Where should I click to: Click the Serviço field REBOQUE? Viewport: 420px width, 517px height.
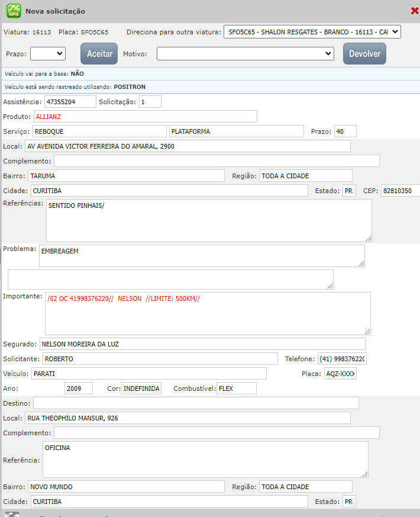tap(99, 131)
